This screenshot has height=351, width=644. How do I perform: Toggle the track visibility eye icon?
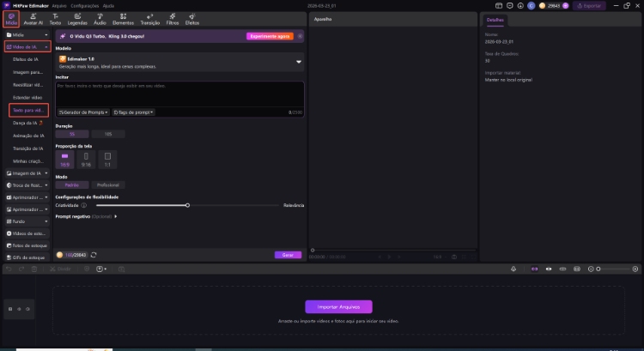pyautogui.click(x=19, y=309)
